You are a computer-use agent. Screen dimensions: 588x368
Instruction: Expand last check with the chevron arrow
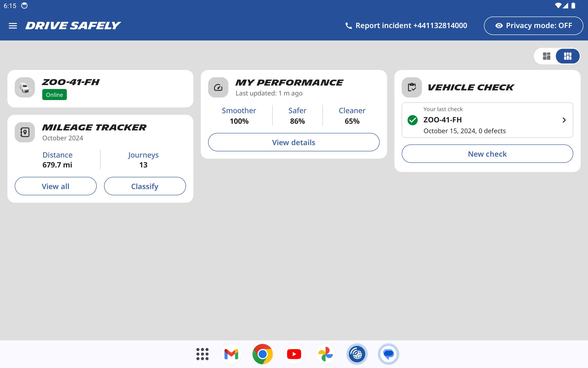(x=564, y=120)
